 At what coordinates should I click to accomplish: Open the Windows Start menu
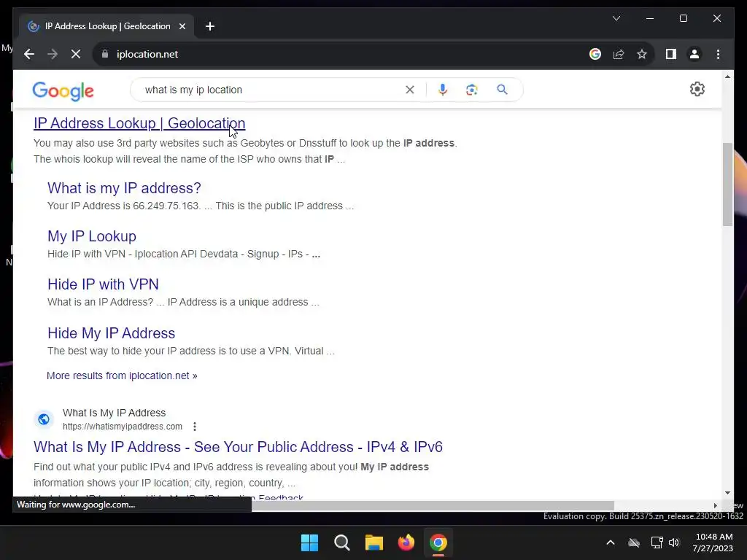(309, 542)
